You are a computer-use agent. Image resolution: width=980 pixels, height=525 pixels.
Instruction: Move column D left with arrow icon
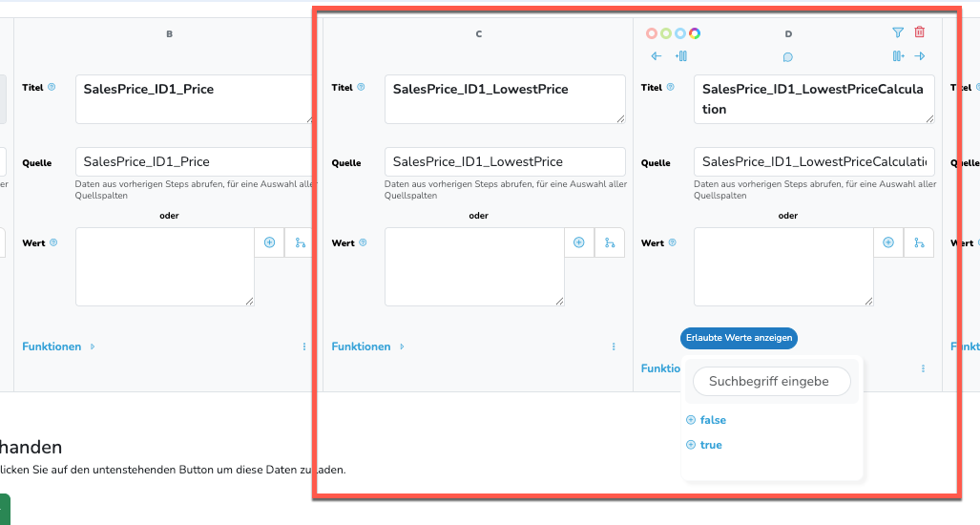pos(657,56)
